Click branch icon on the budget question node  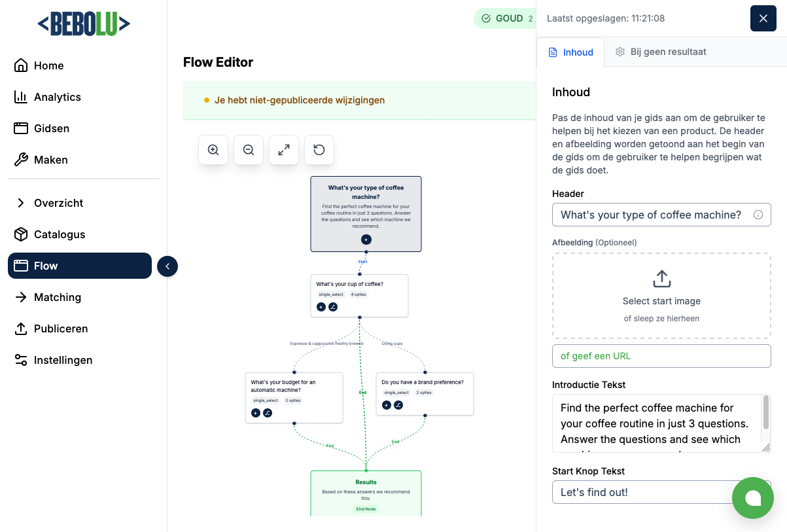click(268, 413)
